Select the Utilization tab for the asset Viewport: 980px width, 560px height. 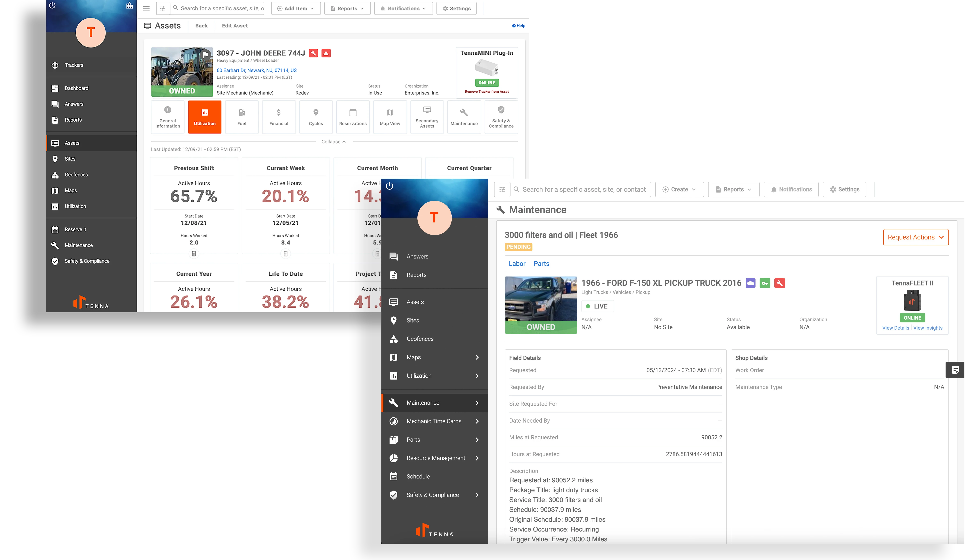[x=204, y=117]
